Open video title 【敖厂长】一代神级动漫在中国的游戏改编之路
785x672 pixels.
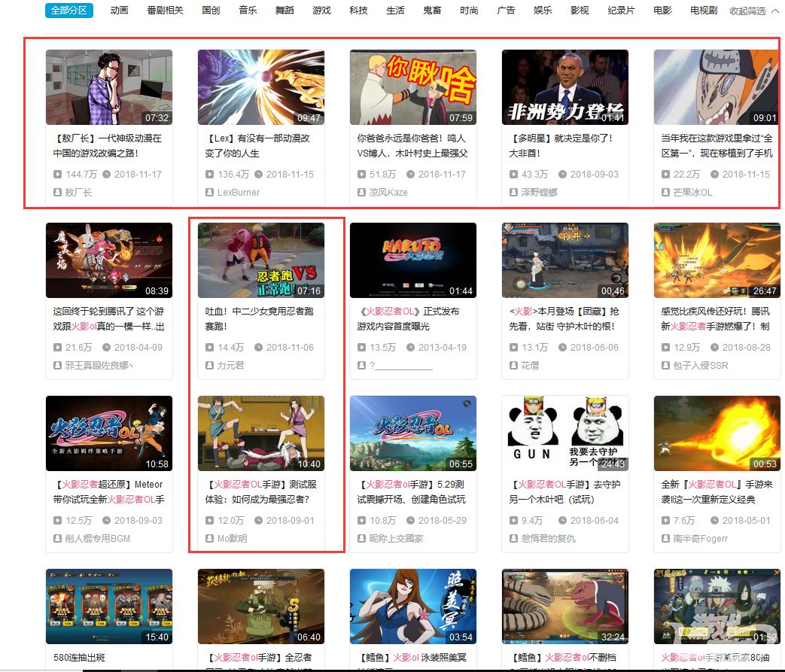pos(107,146)
